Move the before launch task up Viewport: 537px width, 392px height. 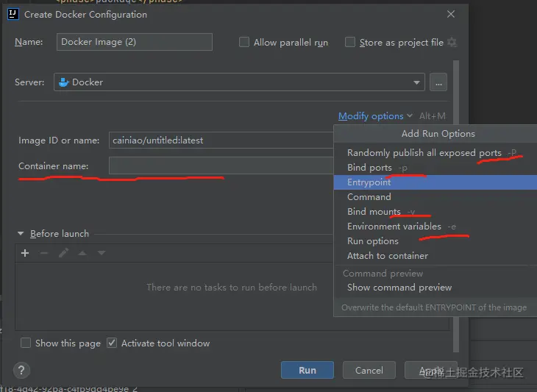point(82,253)
